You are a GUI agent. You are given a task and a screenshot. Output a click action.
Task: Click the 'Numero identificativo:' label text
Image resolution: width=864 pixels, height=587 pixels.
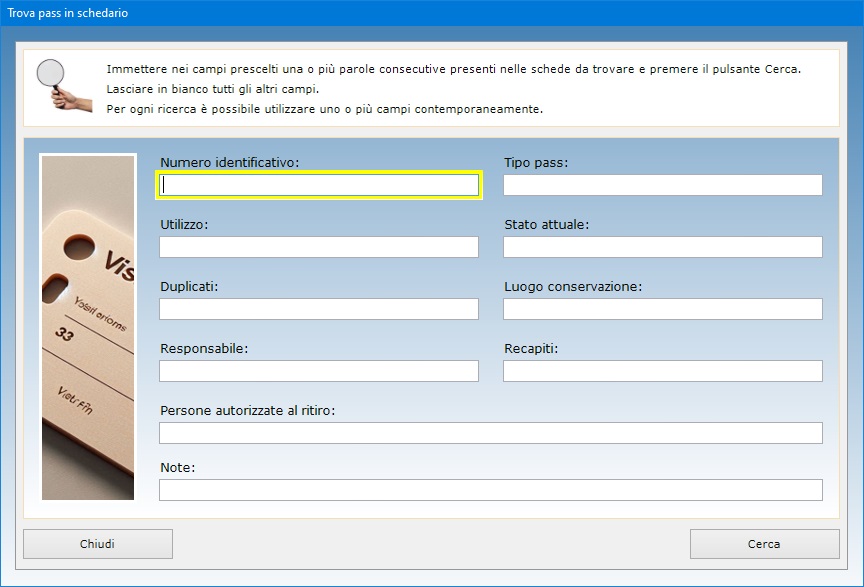coord(229,162)
